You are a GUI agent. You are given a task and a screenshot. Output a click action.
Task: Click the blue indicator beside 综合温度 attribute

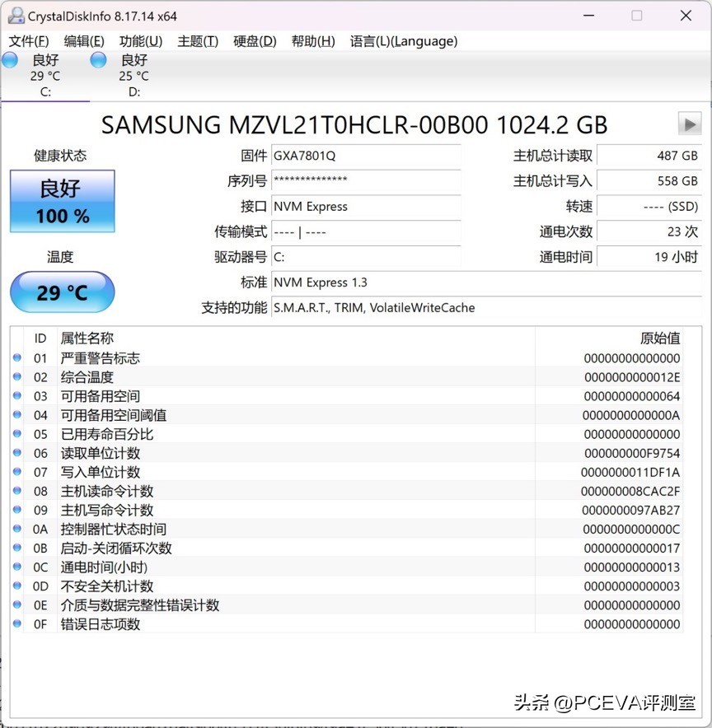[17, 376]
